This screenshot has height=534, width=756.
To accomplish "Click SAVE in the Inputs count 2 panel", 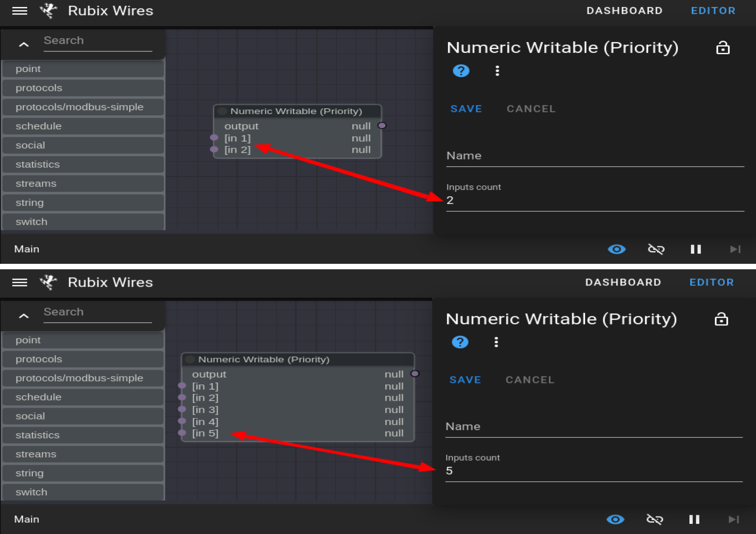I will point(466,109).
